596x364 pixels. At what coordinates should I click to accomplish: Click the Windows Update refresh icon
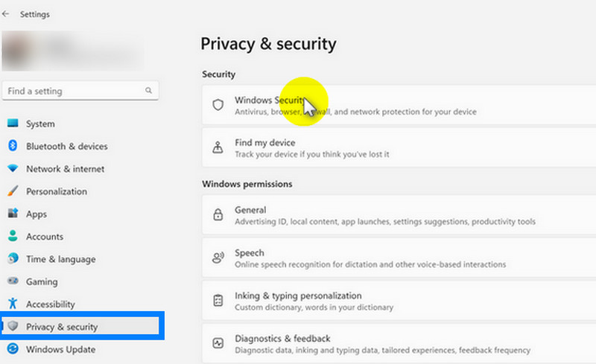point(12,349)
